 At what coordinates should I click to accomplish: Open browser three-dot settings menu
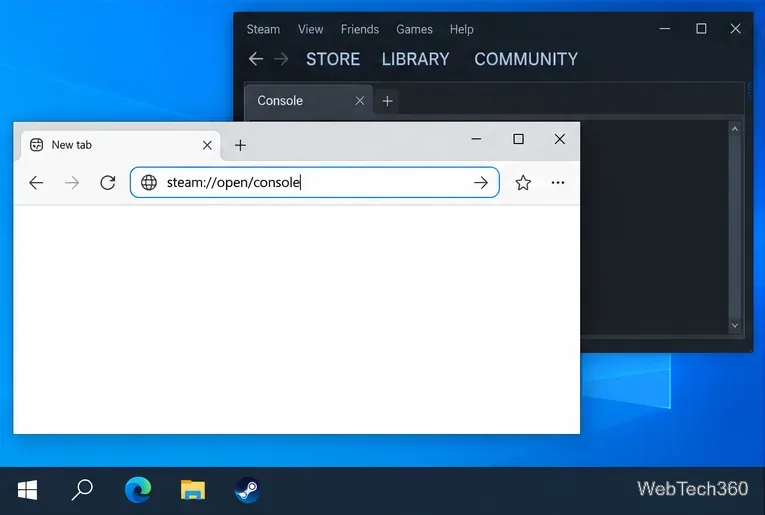(x=558, y=183)
